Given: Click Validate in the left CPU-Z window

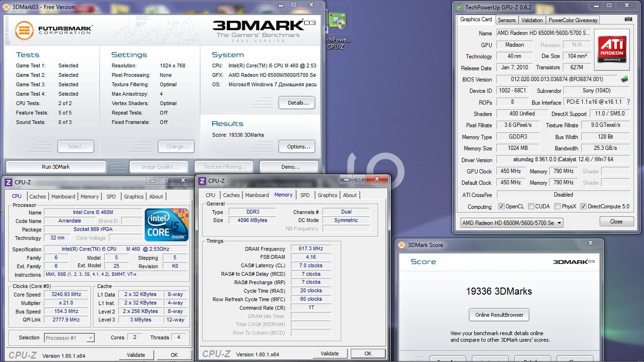Looking at the screenshot, I should pyautogui.click(x=136, y=355).
